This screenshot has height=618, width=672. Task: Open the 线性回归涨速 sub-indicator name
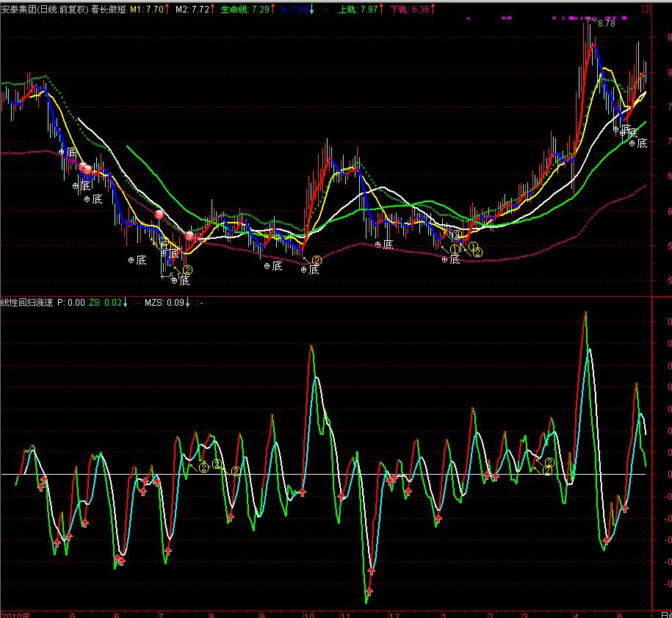[x=26, y=302]
